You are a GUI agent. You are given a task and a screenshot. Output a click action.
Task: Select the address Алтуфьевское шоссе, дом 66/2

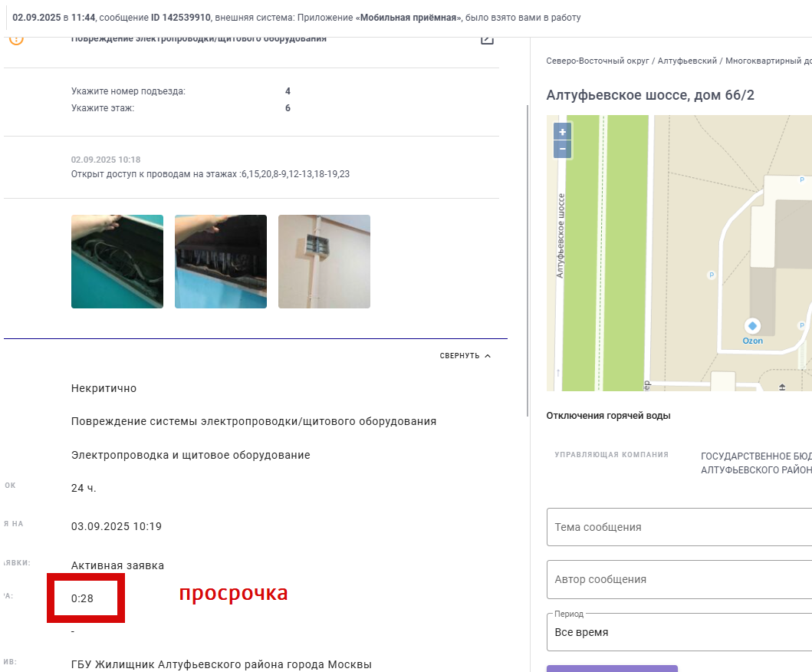click(x=650, y=95)
